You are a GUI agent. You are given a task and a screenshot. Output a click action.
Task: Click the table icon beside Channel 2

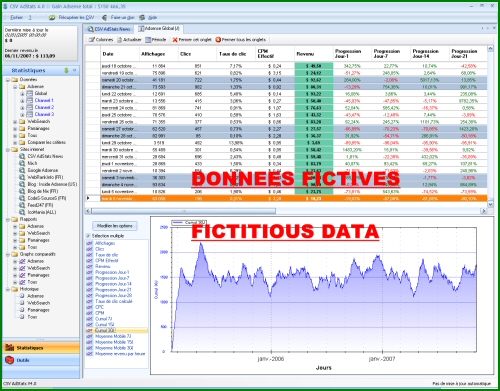[x=29, y=107]
